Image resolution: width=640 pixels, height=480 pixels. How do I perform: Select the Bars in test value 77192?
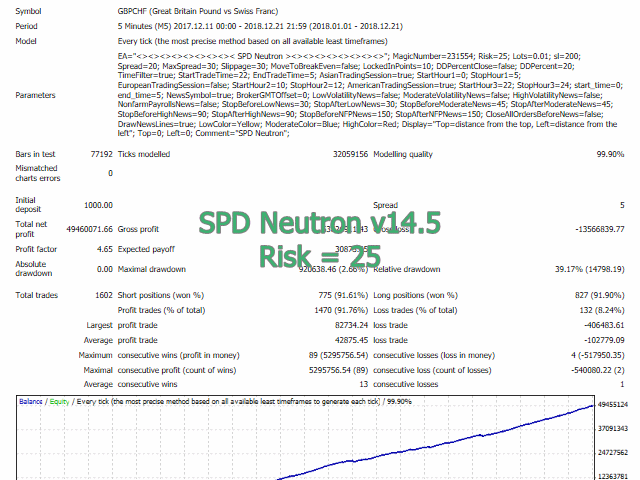pyautogui.click(x=101, y=154)
